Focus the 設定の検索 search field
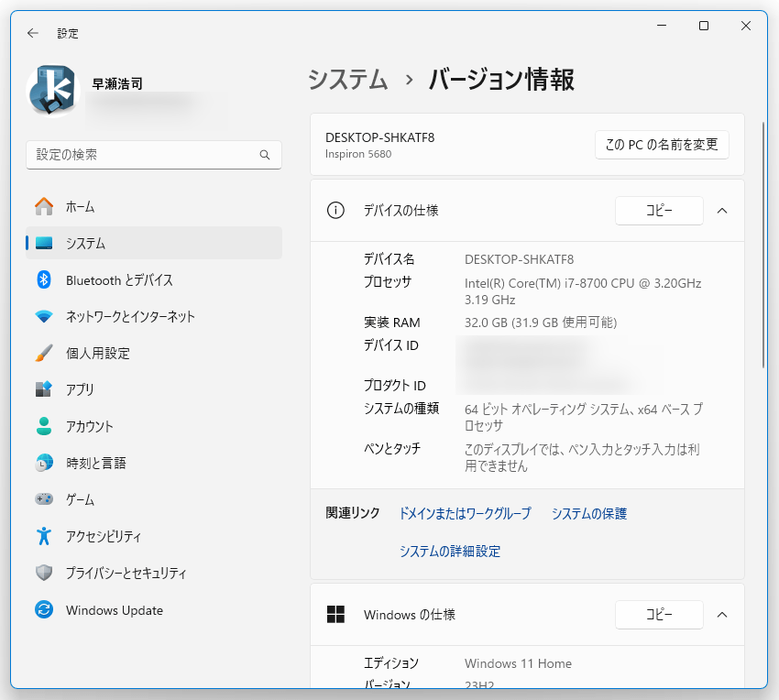Image resolution: width=779 pixels, height=700 pixels. coord(154,155)
